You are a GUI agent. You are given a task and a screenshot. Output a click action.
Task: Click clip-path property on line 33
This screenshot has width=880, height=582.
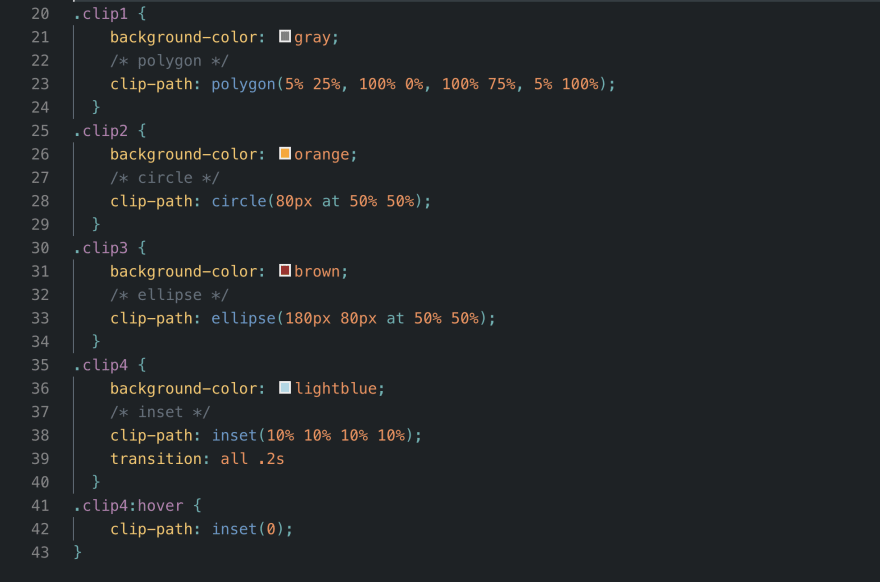[152, 318]
